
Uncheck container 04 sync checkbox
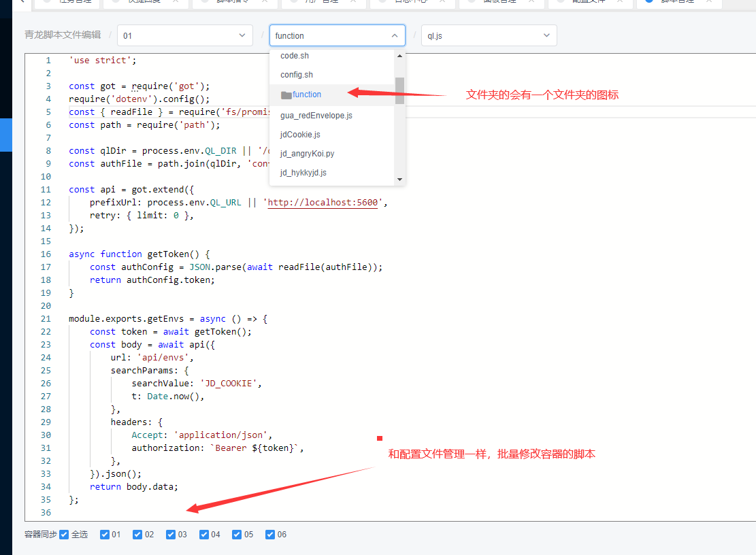pyautogui.click(x=204, y=535)
